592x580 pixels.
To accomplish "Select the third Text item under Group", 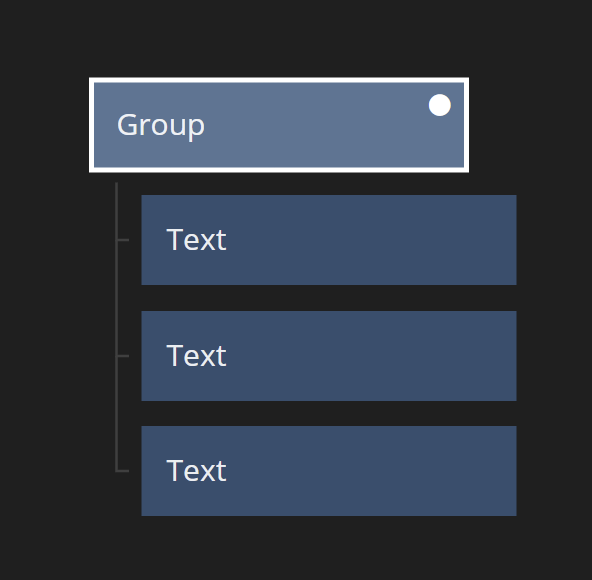I will [x=329, y=471].
